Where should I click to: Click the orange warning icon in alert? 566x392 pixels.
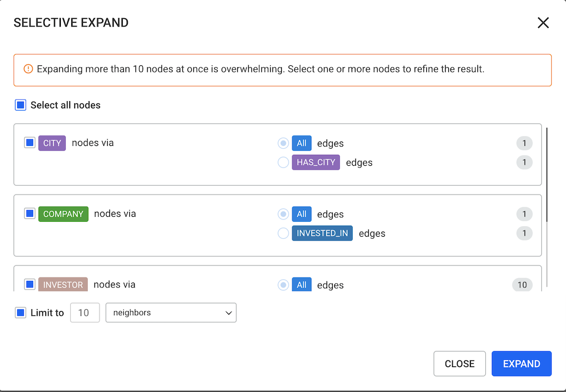click(28, 69)
